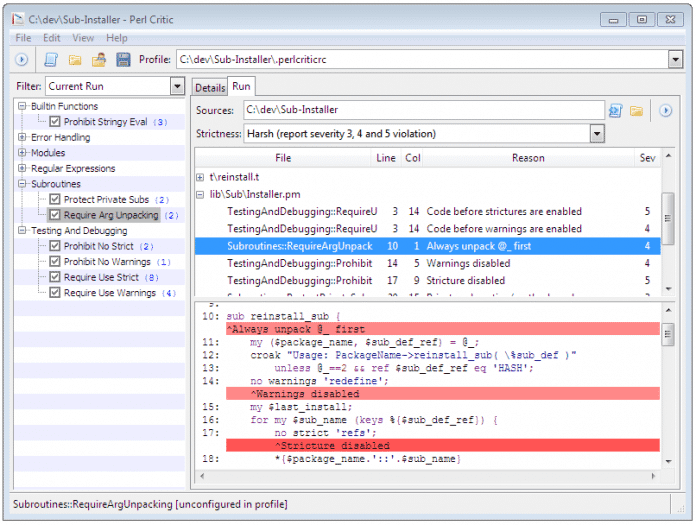Viewport: 696px width, 525px height.
Task: Expand the Error Handling tree node
Action: tap(22, 138)
